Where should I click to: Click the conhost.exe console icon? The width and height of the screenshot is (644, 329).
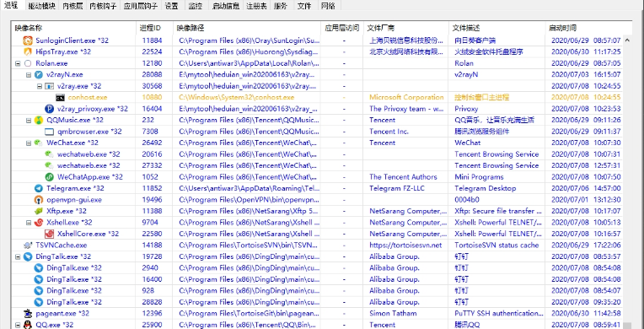61,98
